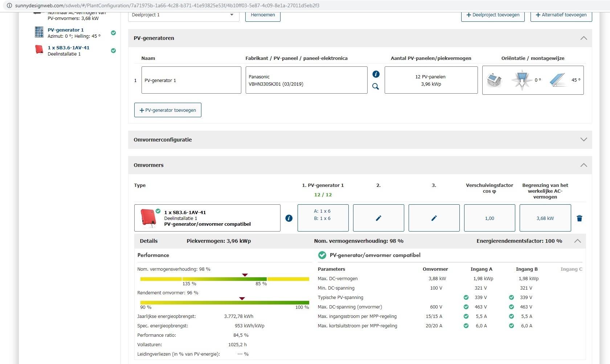
Task: Click the house orientation icon
Action: coord(494,80)
